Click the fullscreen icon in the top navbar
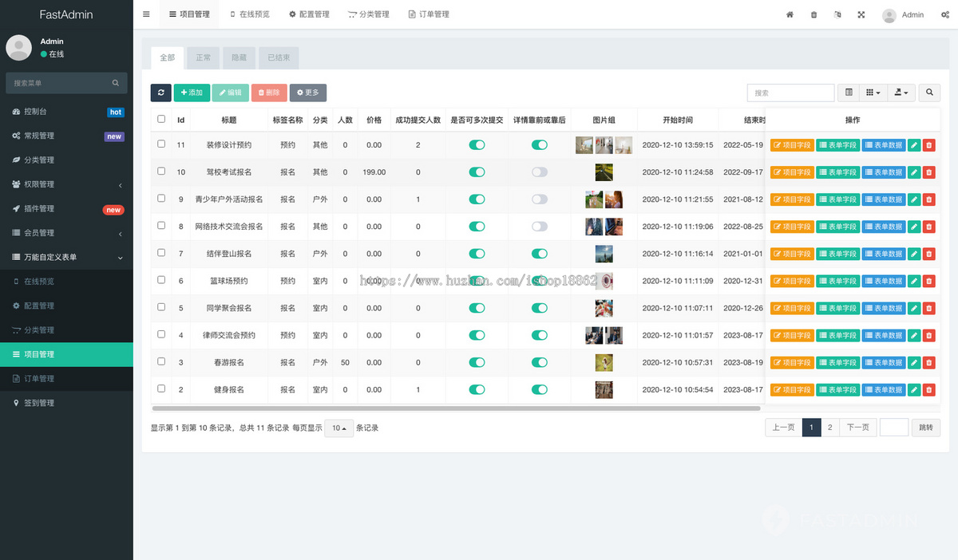The image size is (958, 560). (861, 14)
